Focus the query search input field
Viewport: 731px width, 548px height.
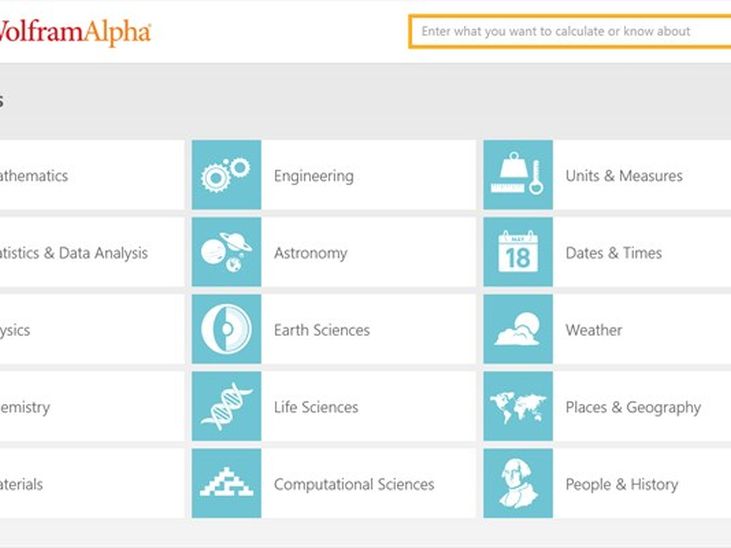pyautogui.click(x=570, y=31)
